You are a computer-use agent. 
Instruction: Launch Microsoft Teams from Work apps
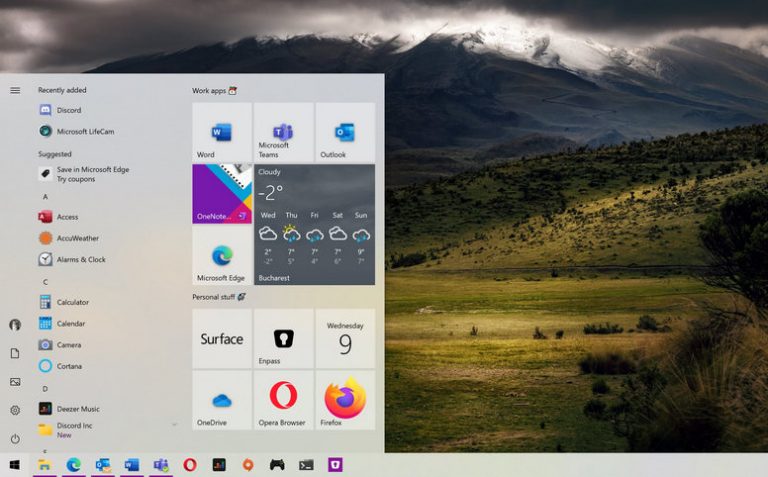(283, 133)
